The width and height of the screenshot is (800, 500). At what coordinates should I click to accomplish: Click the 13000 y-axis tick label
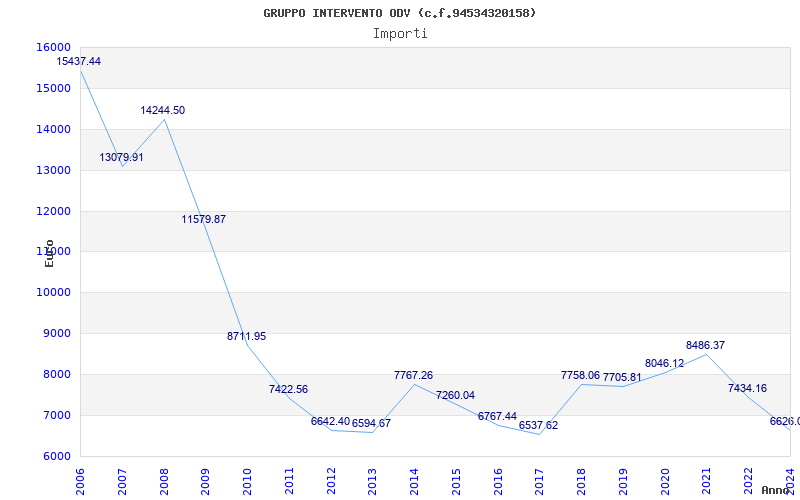[54, 170]
